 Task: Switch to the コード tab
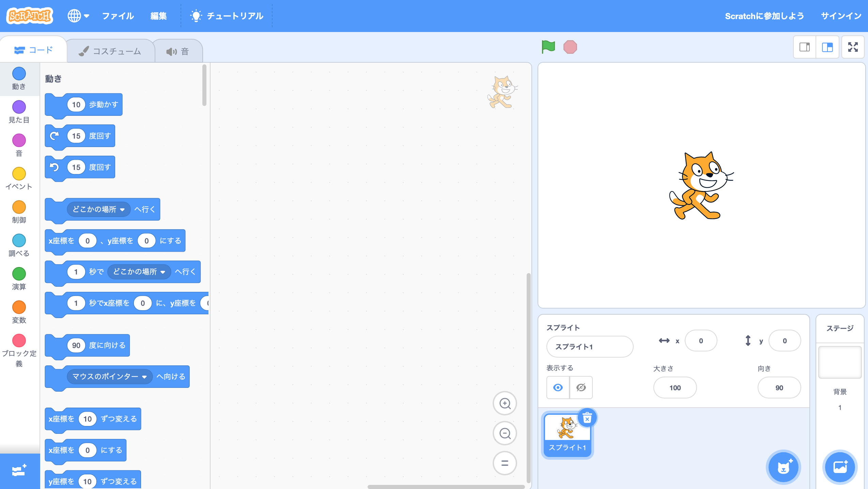tap(33, 50)
